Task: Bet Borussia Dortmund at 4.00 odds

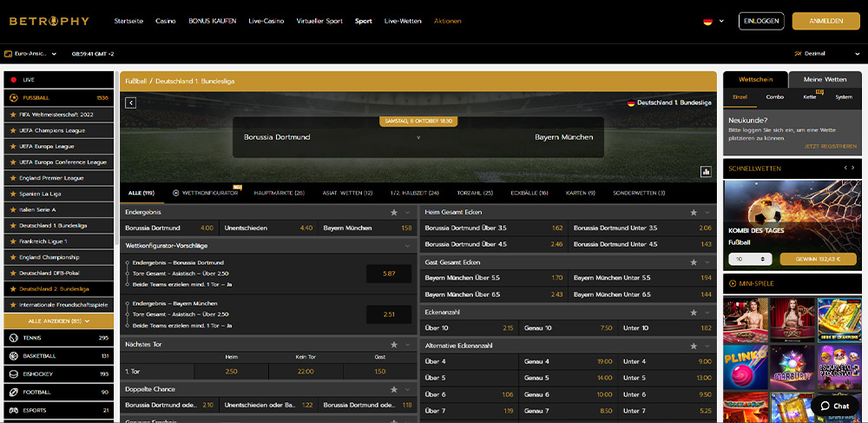Action: [x=169, y=228]
